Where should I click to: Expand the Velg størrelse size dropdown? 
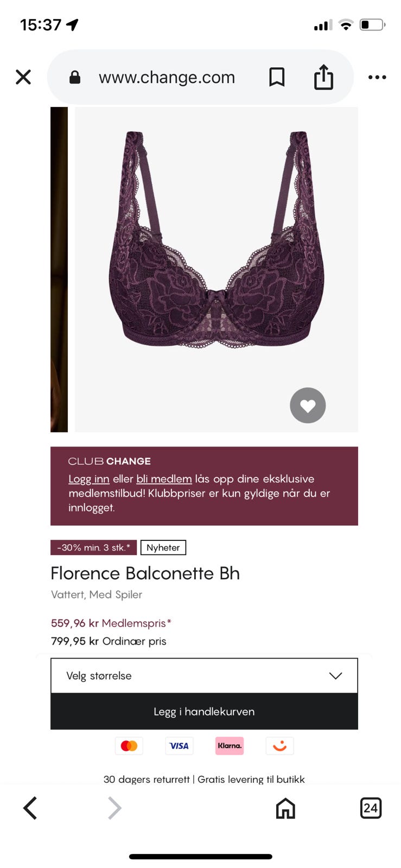(x=204, y=675)
